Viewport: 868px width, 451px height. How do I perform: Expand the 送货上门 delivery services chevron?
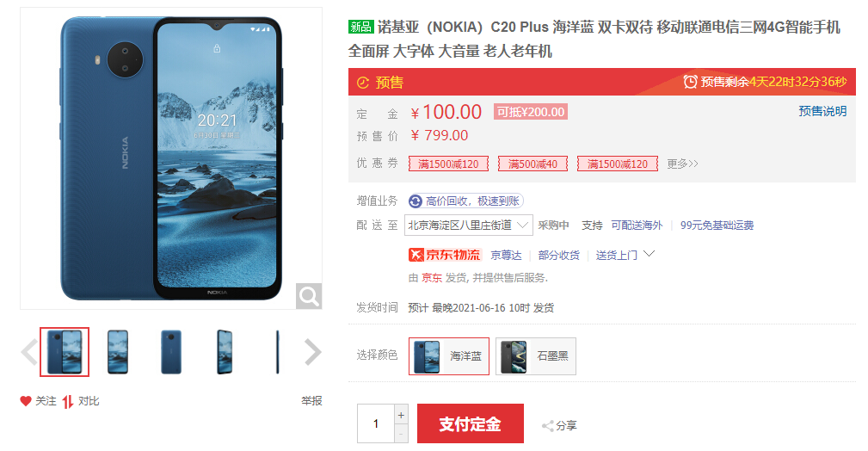coord(649,254)
